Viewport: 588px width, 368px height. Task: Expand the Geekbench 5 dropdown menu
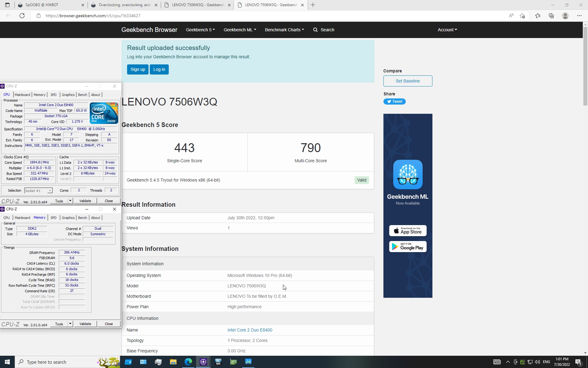[x=200, y=30]
